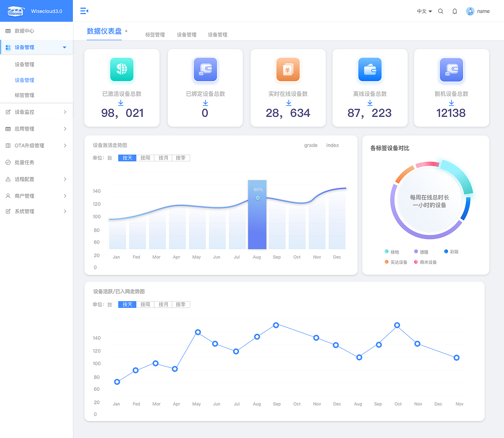504x438 pixels.
Task: Select 按季 in 设备激活走势图
Action: pos(181,158)
